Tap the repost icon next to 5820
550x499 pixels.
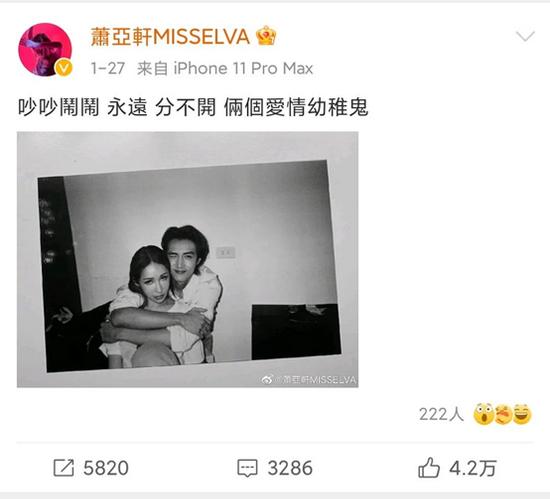(63, 468)
